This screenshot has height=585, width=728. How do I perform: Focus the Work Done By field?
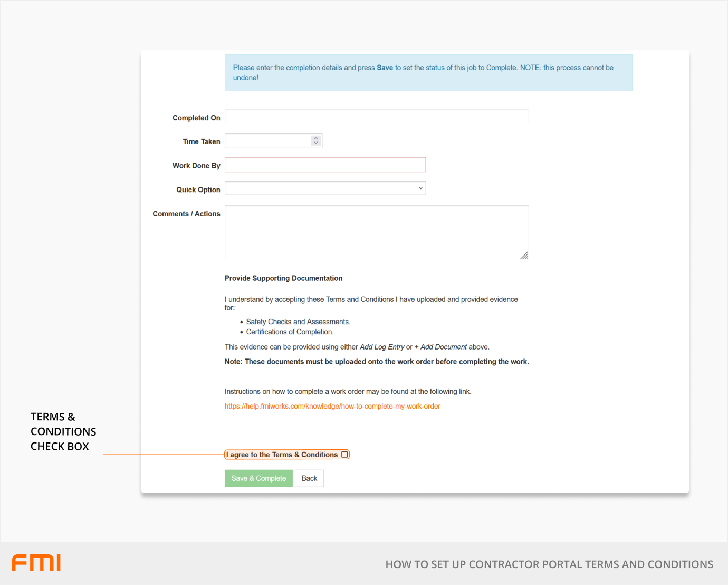325,165
